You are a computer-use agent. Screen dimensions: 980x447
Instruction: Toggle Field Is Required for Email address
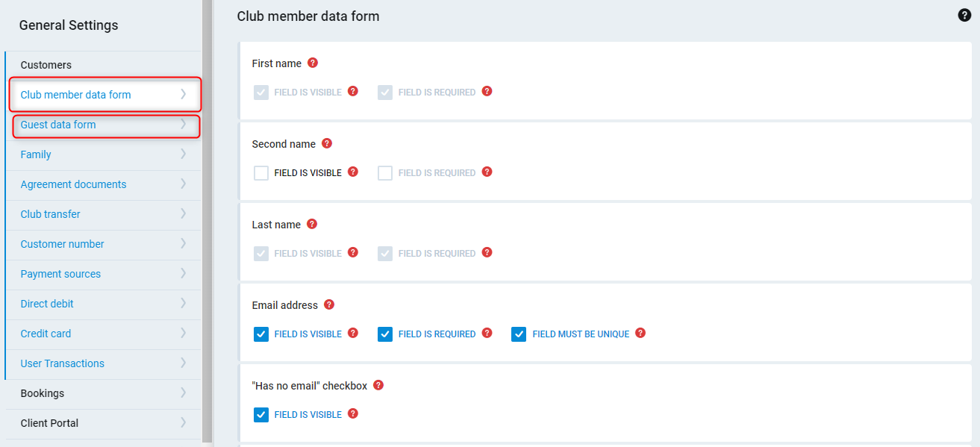click(385, 334)
